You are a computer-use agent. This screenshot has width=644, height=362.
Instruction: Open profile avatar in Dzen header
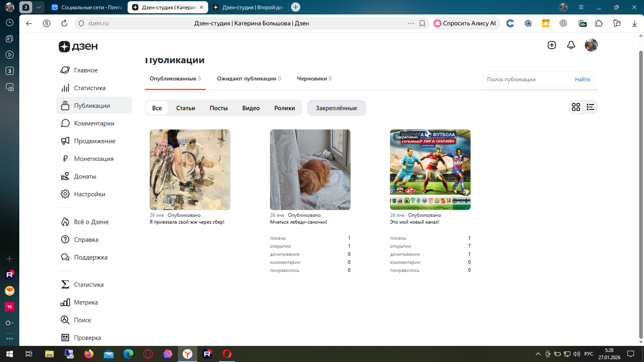point(591,45)
